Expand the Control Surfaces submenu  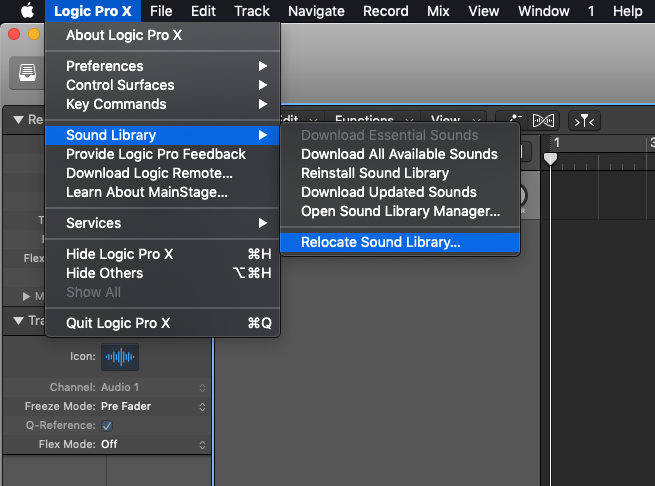[x=162, y=85]
